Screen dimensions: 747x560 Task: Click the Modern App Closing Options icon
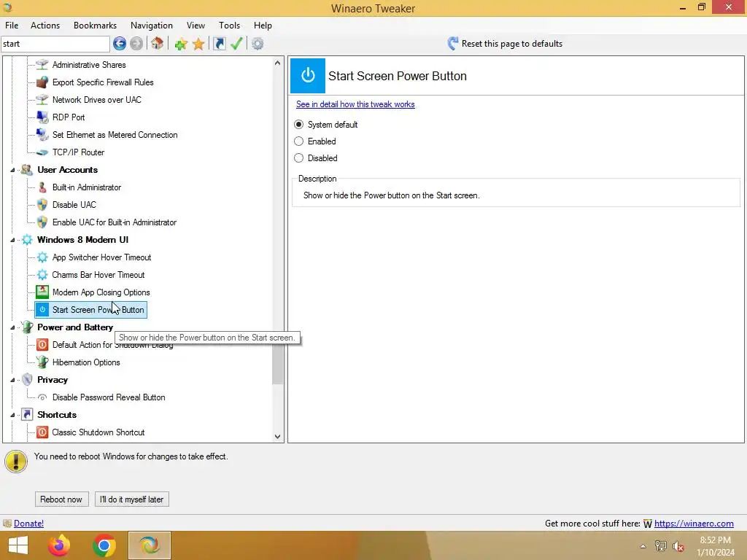pos(42,292)
